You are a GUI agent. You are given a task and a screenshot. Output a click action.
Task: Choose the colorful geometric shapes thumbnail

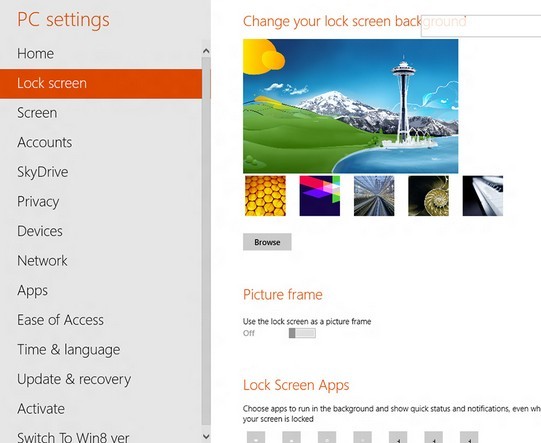(319, 196)
